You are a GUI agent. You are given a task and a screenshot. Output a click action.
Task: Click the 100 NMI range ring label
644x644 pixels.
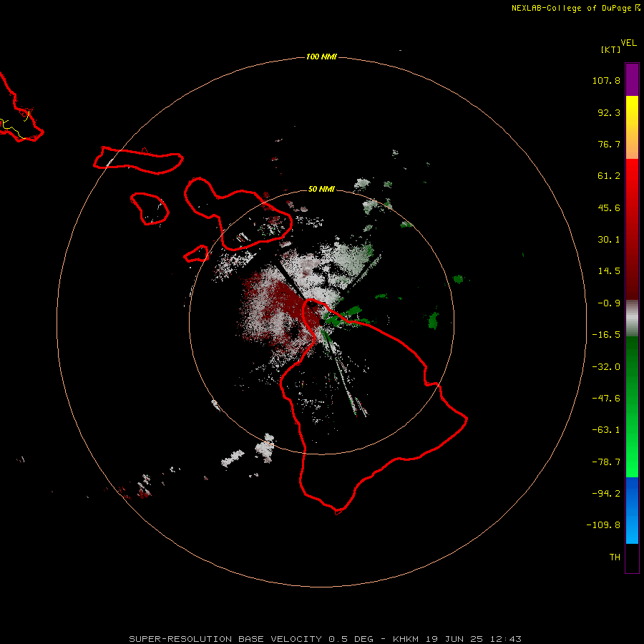point(321,57)
